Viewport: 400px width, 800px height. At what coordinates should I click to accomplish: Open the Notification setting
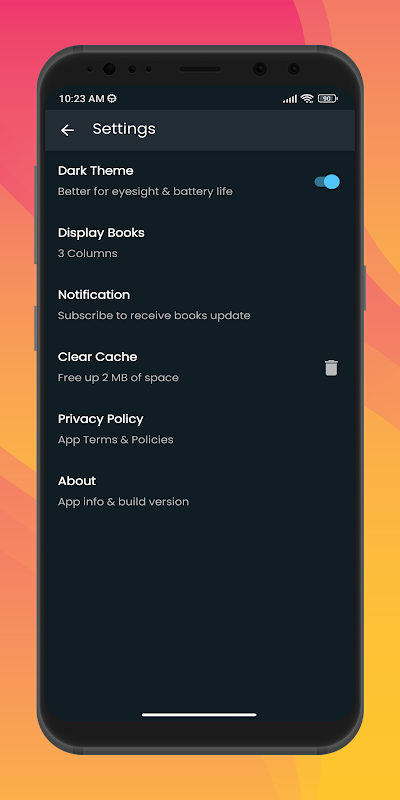click(x=200, y=305)
